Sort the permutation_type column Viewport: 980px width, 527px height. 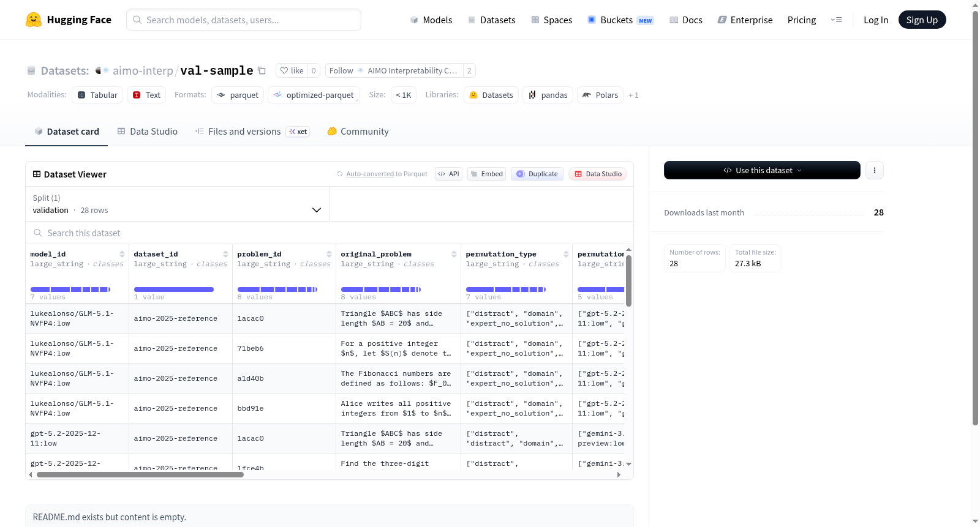pos(566,254)
